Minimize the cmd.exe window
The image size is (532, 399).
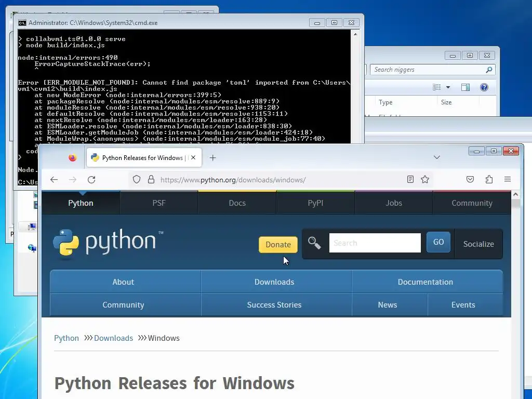coord(317,22)
